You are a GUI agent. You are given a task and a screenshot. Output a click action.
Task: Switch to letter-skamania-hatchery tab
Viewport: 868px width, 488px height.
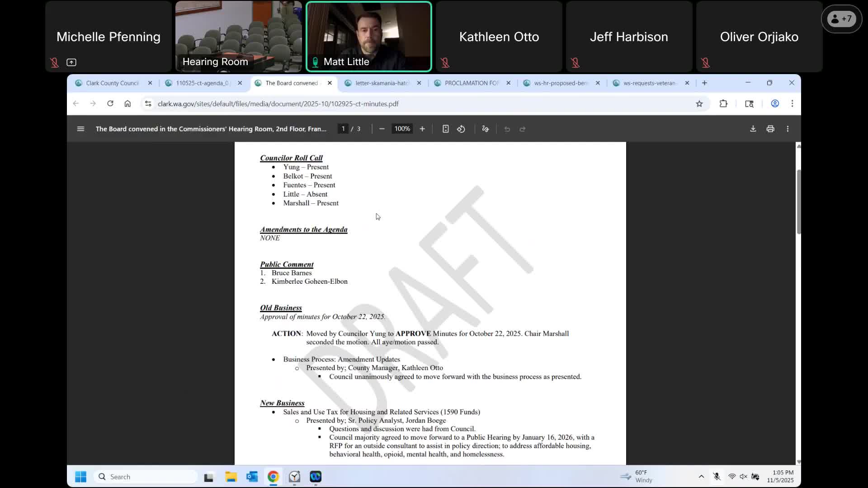382,83
